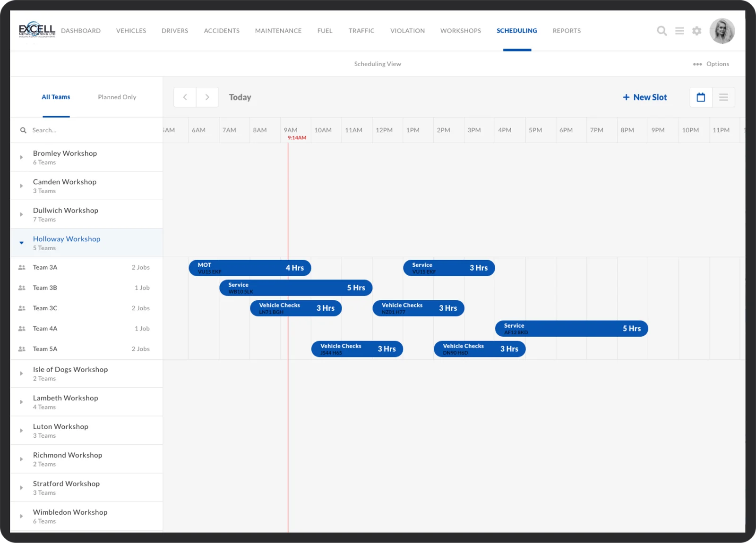
Task: Click Team 3B people icon
Action: [x=22, y=288]
